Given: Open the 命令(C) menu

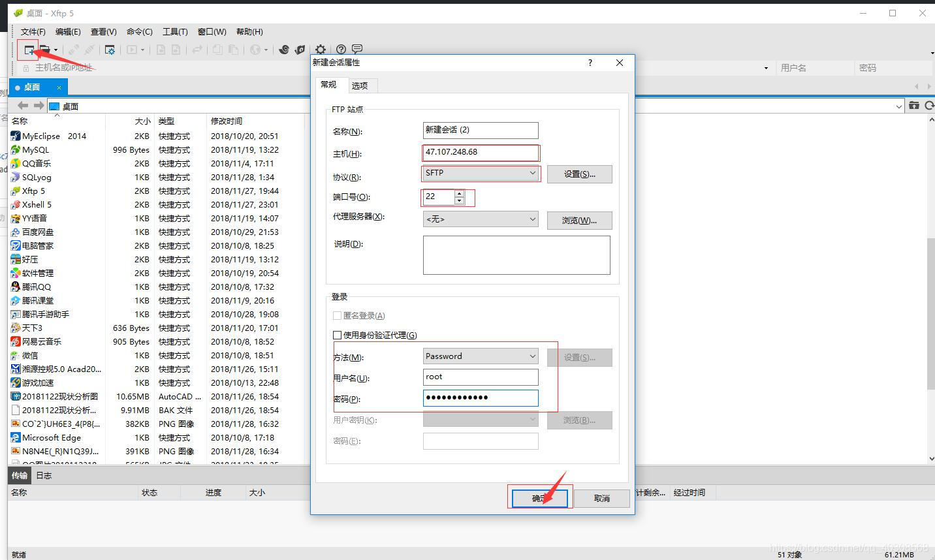Looking at the screenshot, I should click(139, 32).
